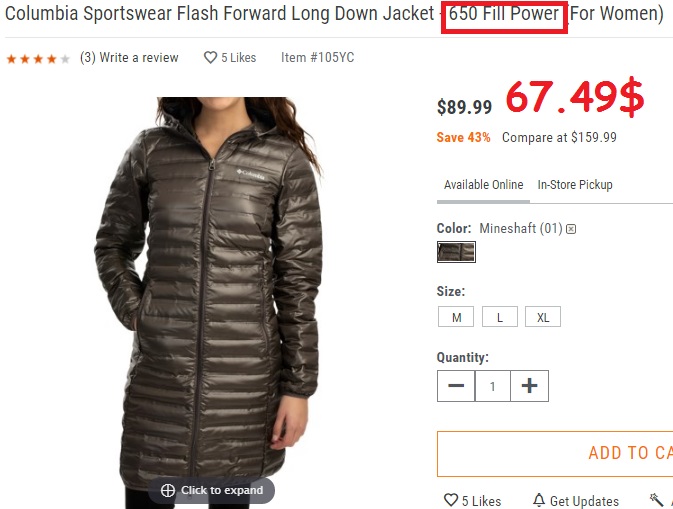Add the jacket to cart

[x=555, y=454]
